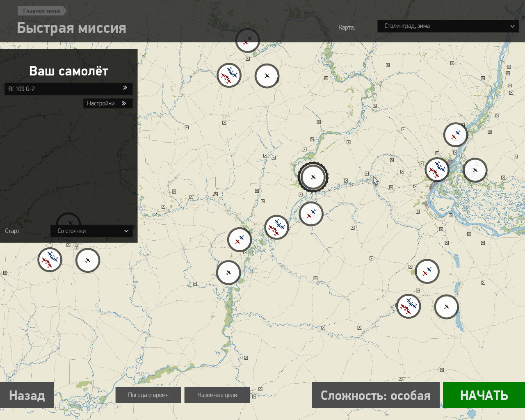This screenshot has height=420, width=525.
Task: Select the duel icon directly below the highlighted mission
Action: 311,214
